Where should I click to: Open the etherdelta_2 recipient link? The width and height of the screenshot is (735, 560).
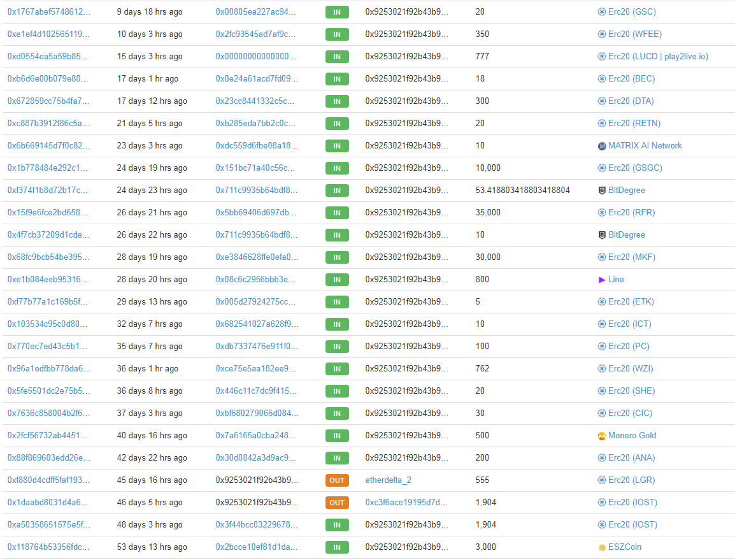pos(388,480)
